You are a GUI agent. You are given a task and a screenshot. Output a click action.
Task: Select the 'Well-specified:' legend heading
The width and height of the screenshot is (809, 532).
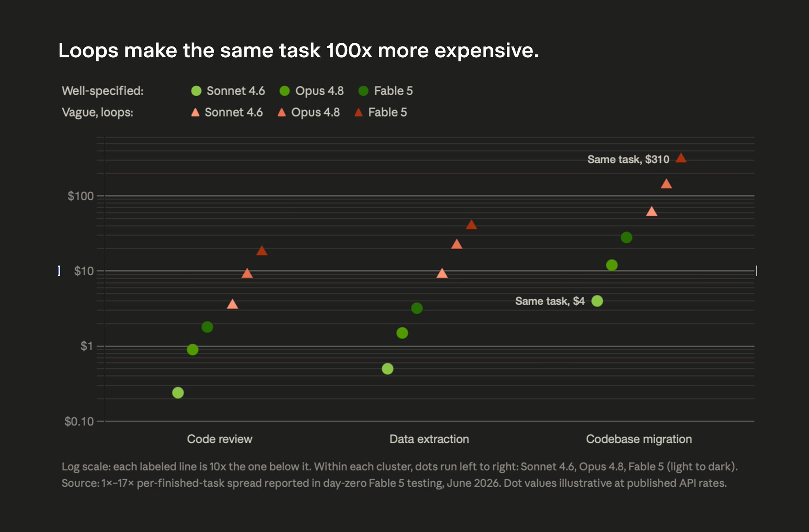103,91
